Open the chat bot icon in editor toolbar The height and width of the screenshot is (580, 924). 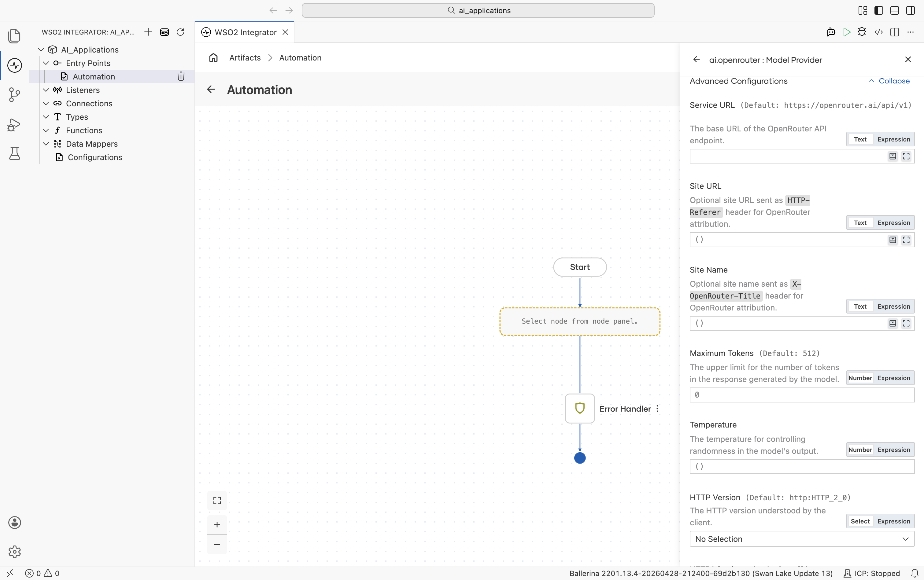tap(831, 32)
